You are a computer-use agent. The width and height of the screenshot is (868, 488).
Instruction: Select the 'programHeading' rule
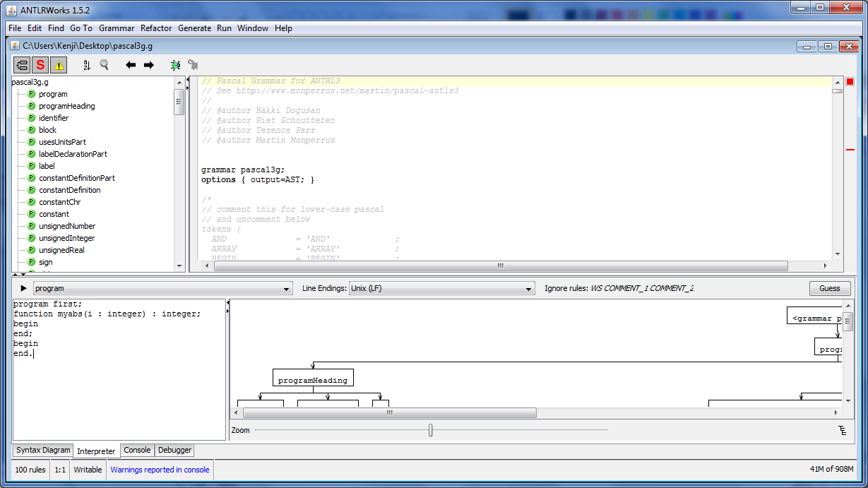(x=66, y=106)
